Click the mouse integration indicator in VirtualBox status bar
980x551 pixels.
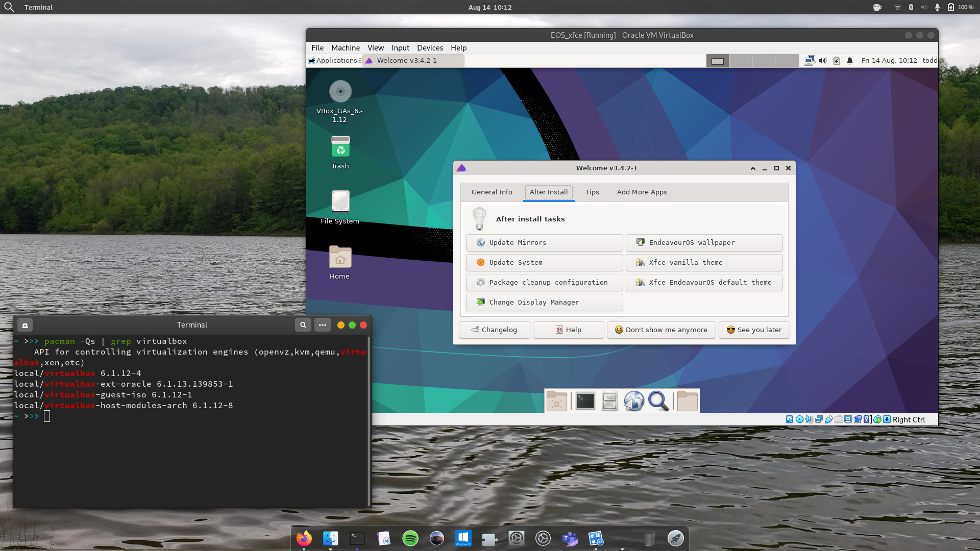pos(877,419)
